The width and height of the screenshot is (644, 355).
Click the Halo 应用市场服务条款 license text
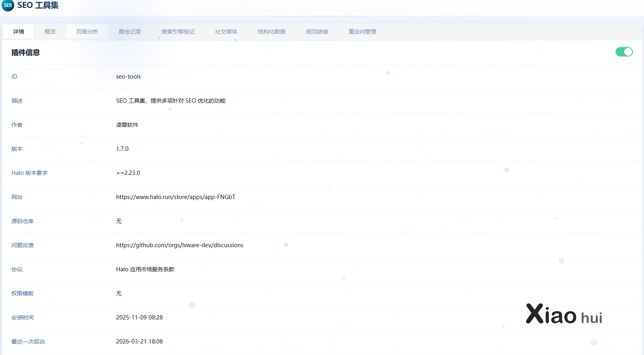point(145,269)
